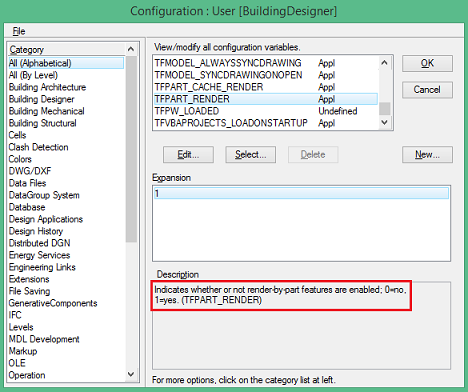This screenshot has height=392, width=468.
Task: Select MDL Development category
Action: [66, 339]
